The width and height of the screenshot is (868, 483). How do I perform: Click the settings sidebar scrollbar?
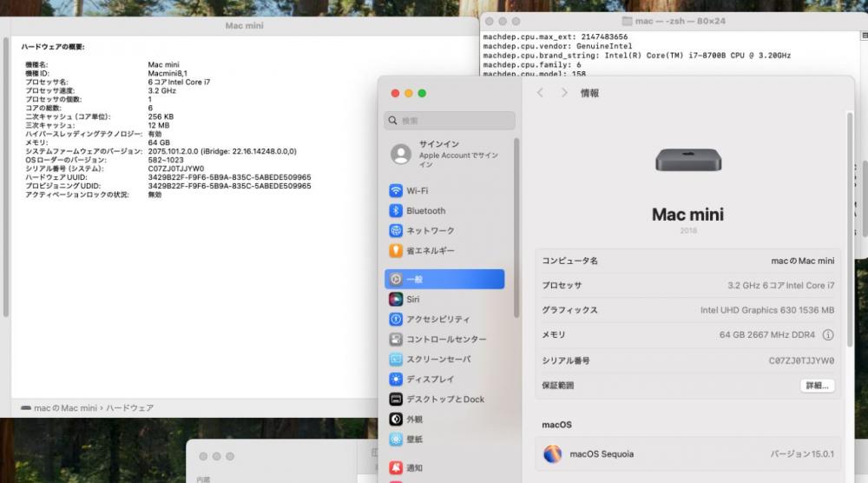pyautogui.click(x=516, y=227)
